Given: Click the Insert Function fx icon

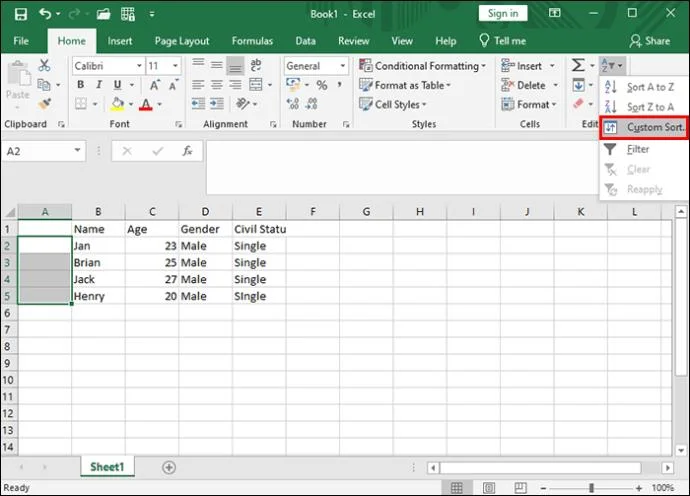Looking at the screenshot, I should coord(187,151).
